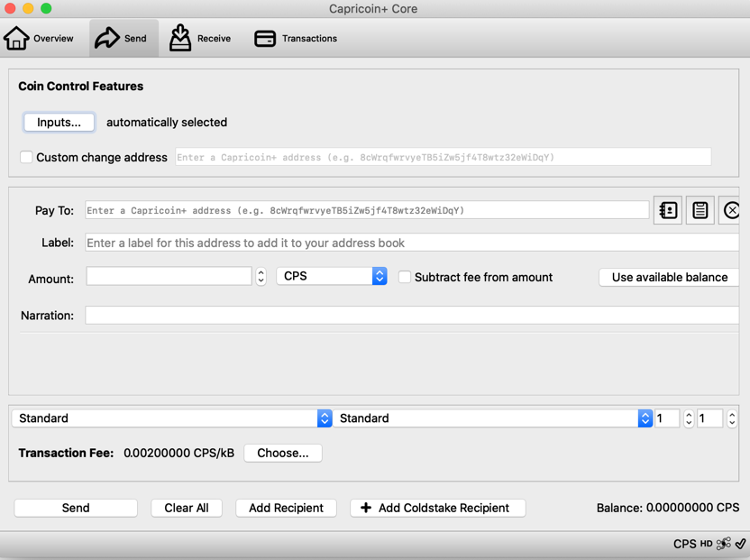Click Add Recipient button
Image resolution: width=750 pixels, height=560 pixels.
pyautogui.click(x=286, y=508)
